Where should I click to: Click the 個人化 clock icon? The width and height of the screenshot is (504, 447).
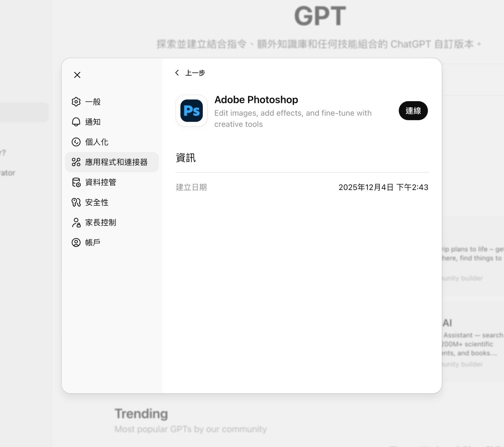point(76,142)
